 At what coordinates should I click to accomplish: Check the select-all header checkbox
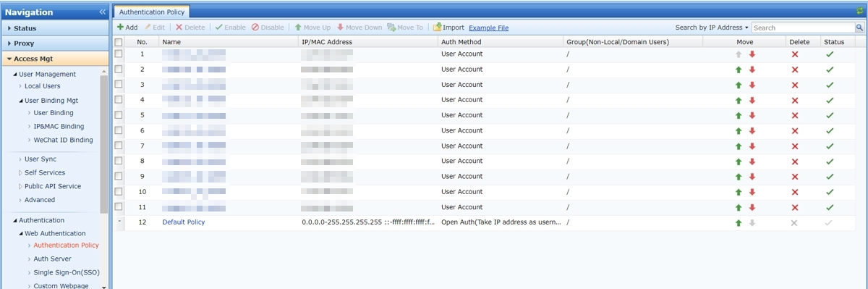tap(119, 42)
